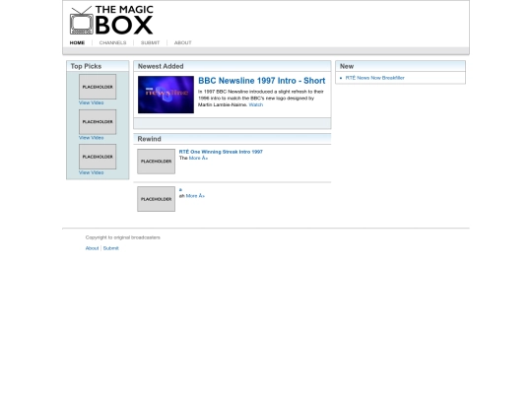Click The Magic Box TV logo
532x399 pixels.
click(x=111, y=20)
